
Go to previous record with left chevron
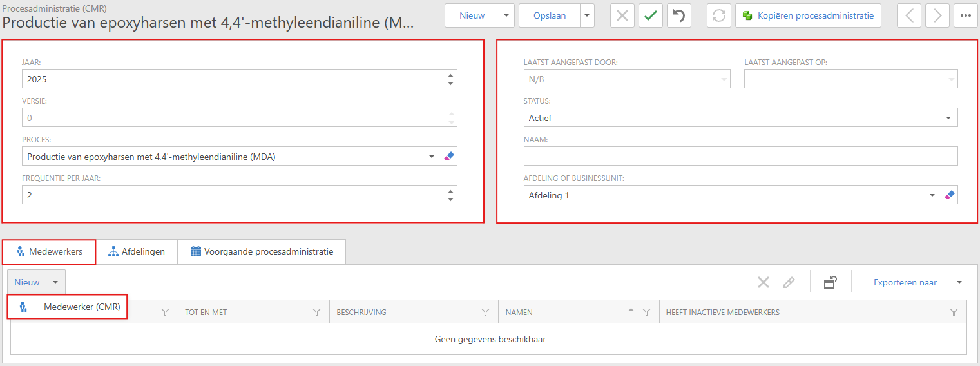(x=909, y=15)
